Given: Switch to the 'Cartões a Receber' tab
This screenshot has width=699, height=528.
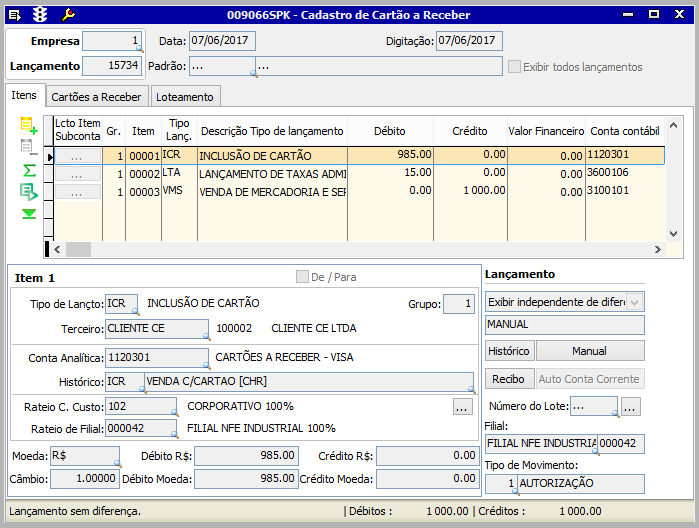Looking at the screenshot, I should pos(96,97).
